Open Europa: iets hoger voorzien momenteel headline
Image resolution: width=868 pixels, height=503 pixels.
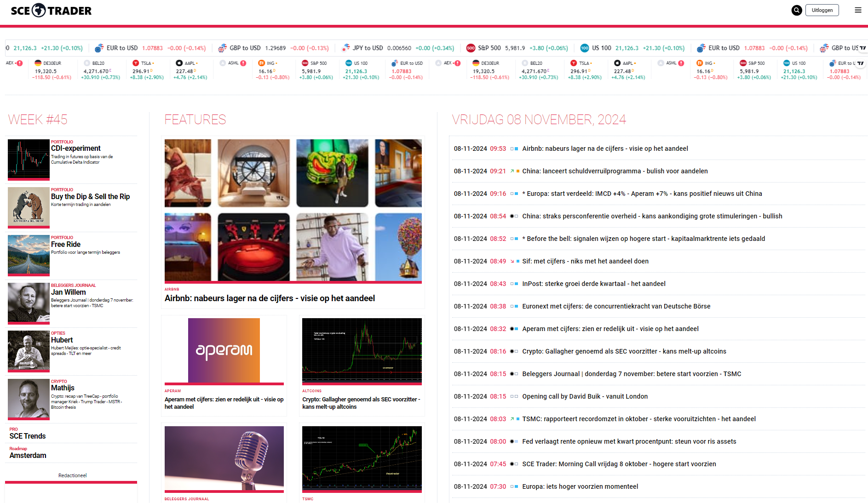coord(580,486)
